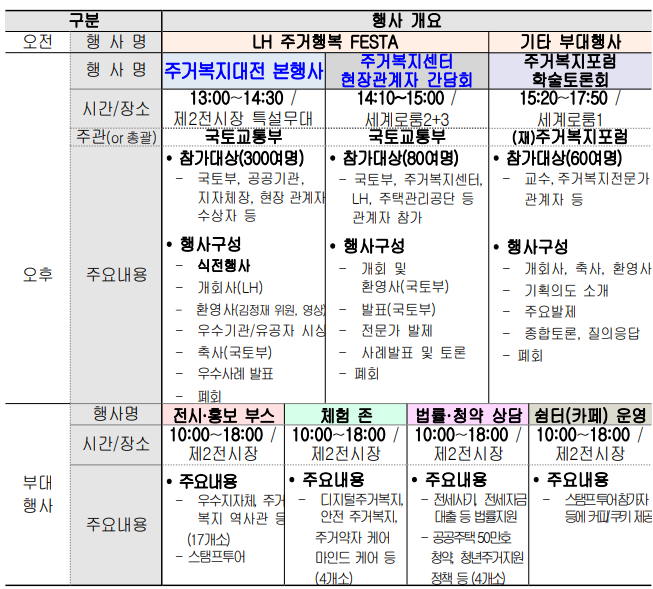This screenshot has width=653, height=589.
Task: Click '주관(or 총괄)' label cell
Action: point(116,137)
